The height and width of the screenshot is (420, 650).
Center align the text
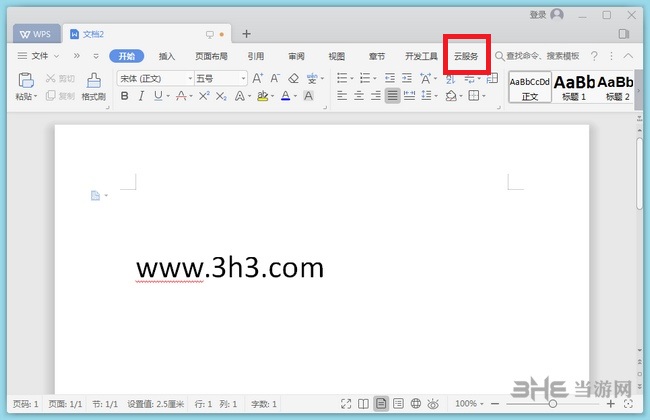(359, 96)
